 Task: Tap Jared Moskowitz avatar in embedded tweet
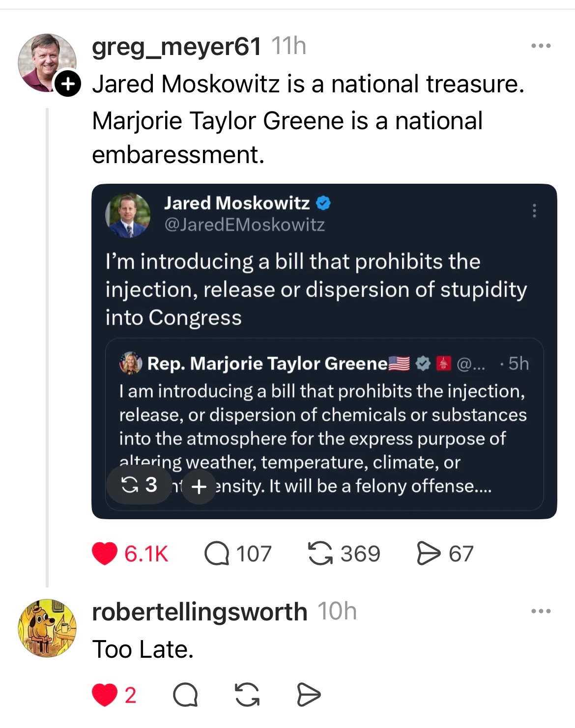128,215
